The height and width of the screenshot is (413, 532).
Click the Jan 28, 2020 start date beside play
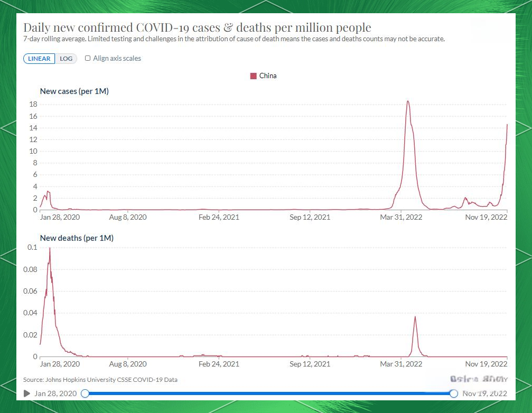point(55,393)
